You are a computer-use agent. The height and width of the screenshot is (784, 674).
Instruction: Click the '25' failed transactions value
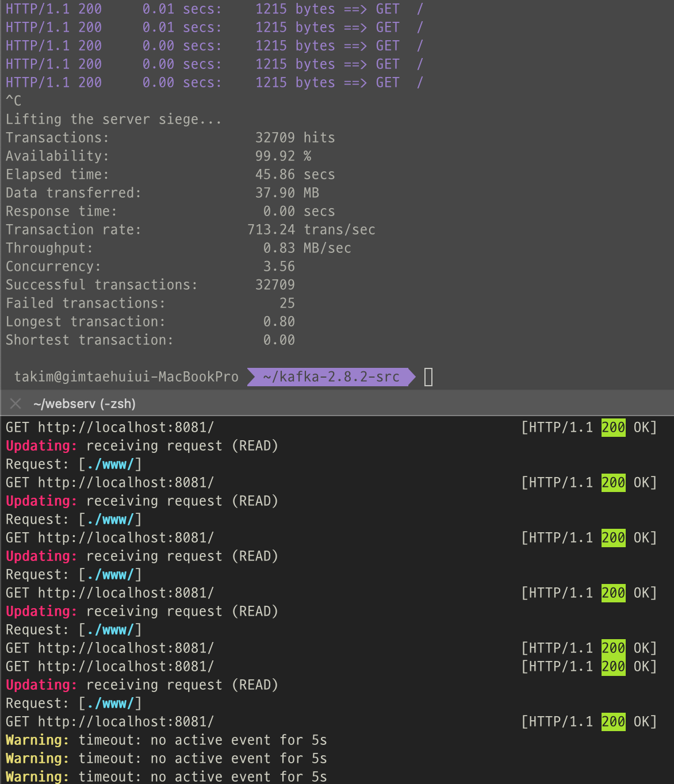[x=287, y=303]
